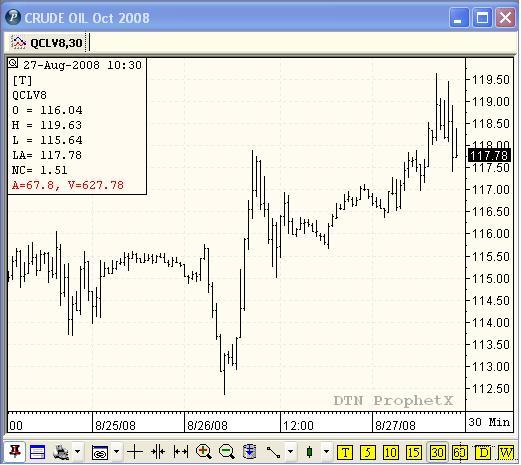Screen dimensions: 521x465
Task: Click the magnifier icon in data box corner
Action: click(13, 63)
